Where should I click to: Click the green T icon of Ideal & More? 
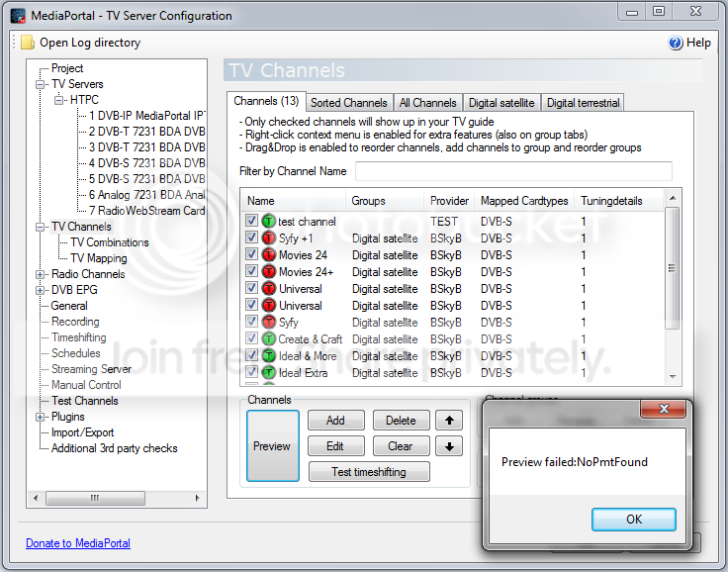268,356
